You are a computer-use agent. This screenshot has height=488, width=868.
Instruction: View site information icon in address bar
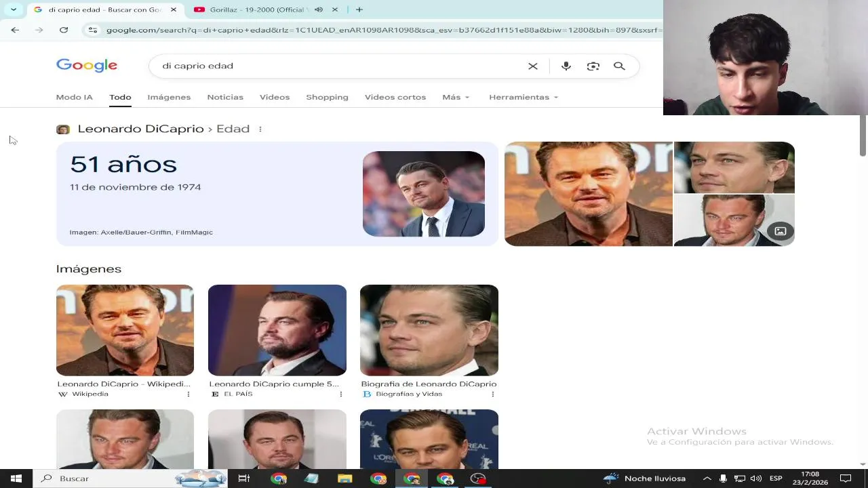tap(93, 30)
